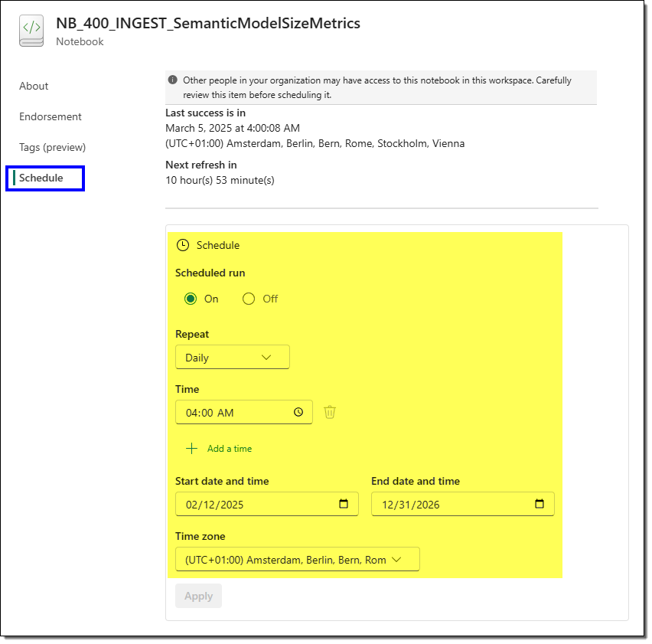Open the time picker clock icon in Time field
This screenshot has width=652, height=644.
point(298,412)
